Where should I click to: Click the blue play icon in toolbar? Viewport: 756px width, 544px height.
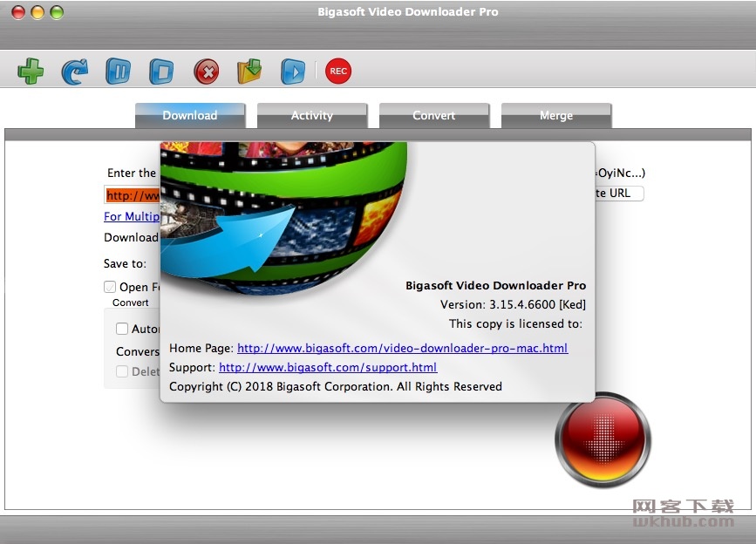tap(293, 71)
